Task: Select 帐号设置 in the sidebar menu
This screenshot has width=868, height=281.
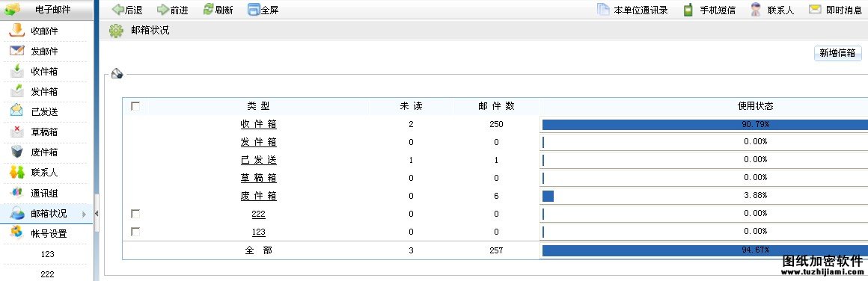Action: point(49,233)
